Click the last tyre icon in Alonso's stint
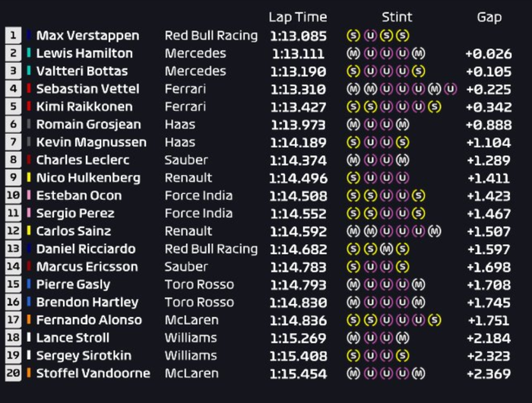Viewport: 532px width, 403px height. pos(434,320)
